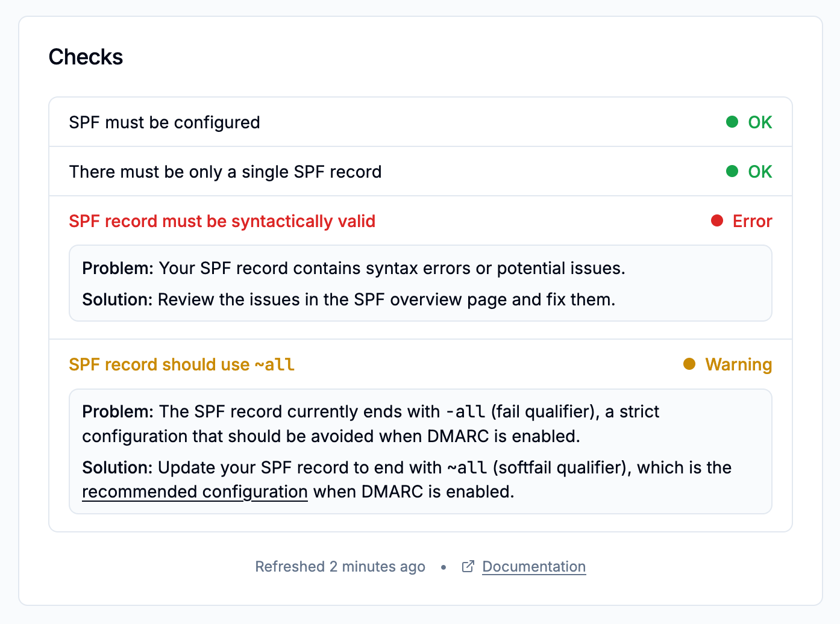Click the Warning status label
The image size is (840, 624).
[738, 364]
